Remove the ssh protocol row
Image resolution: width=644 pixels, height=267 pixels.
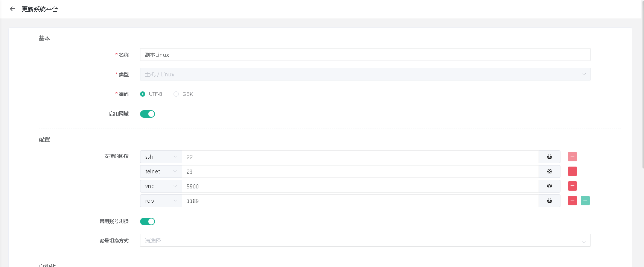pyautogui.click(x=572, y=156)
